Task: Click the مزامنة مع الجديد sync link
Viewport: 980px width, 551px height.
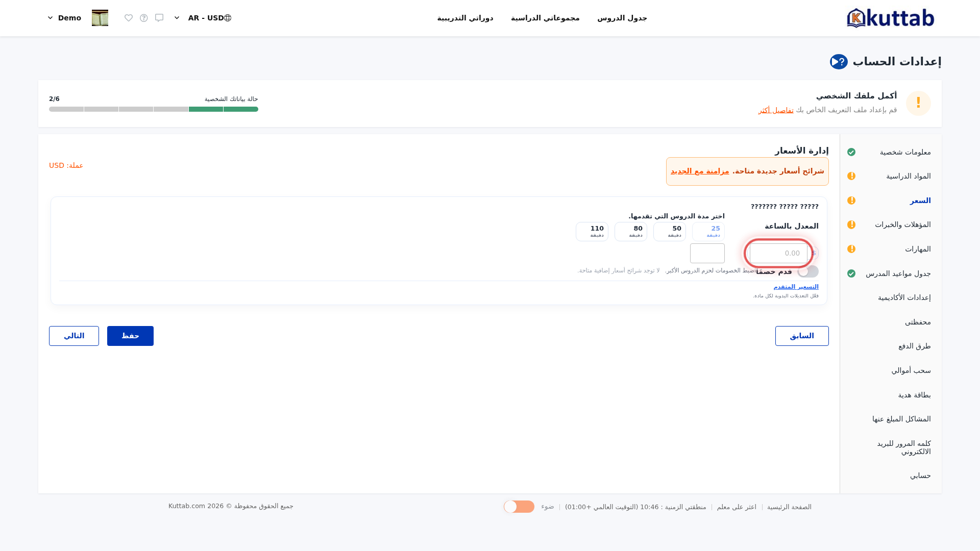Action: (x=700, y=171)
